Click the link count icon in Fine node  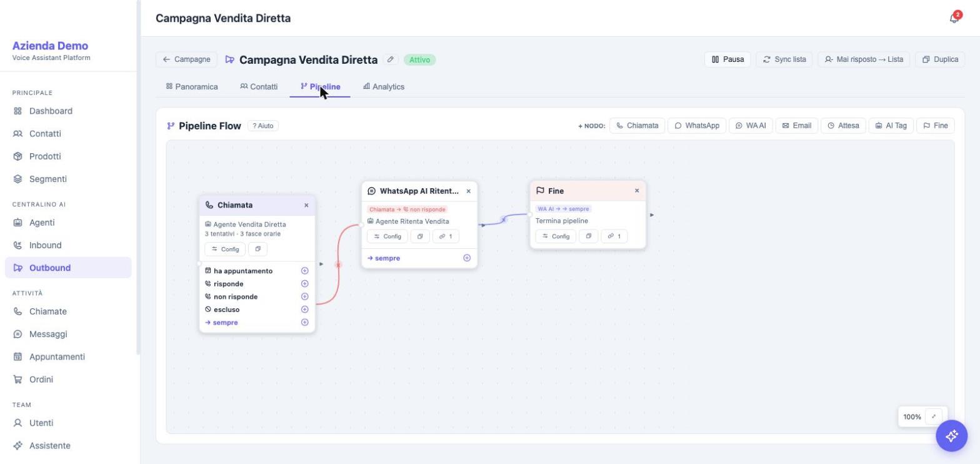pos(614,236)
